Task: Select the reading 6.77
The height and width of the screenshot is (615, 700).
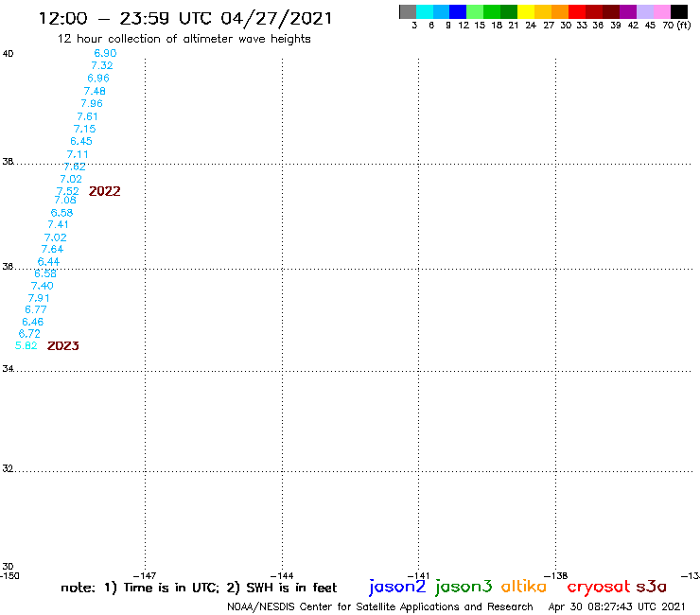Action: [x=36, y=309]
